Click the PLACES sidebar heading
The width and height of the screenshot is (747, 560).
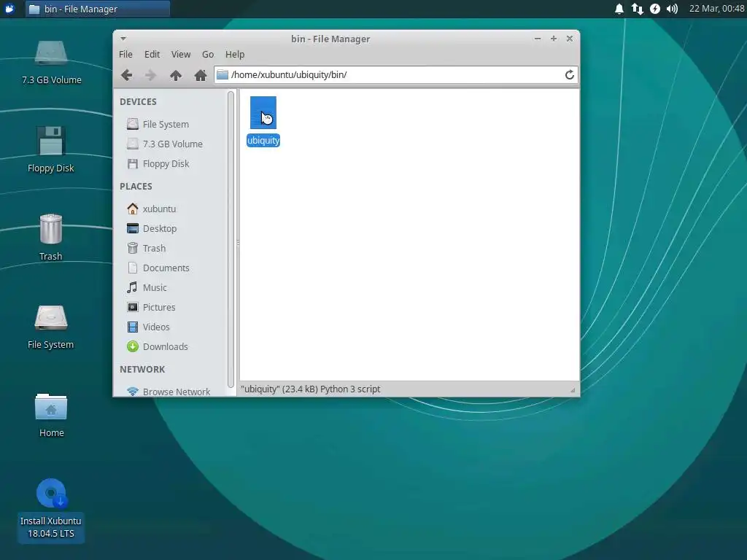136,187
